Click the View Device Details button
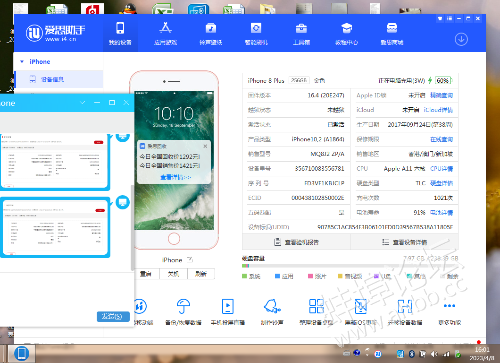The image size is (500, 363). coord(404,242)
